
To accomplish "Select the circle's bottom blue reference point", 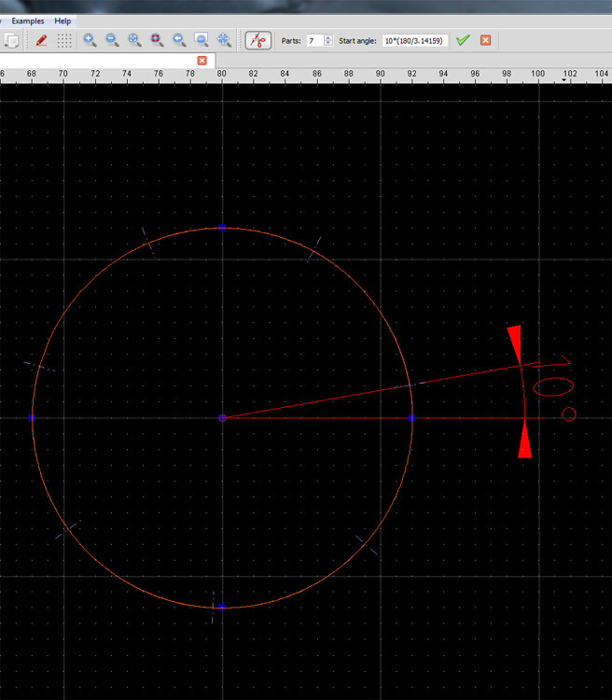I will [x=222, y=608].
